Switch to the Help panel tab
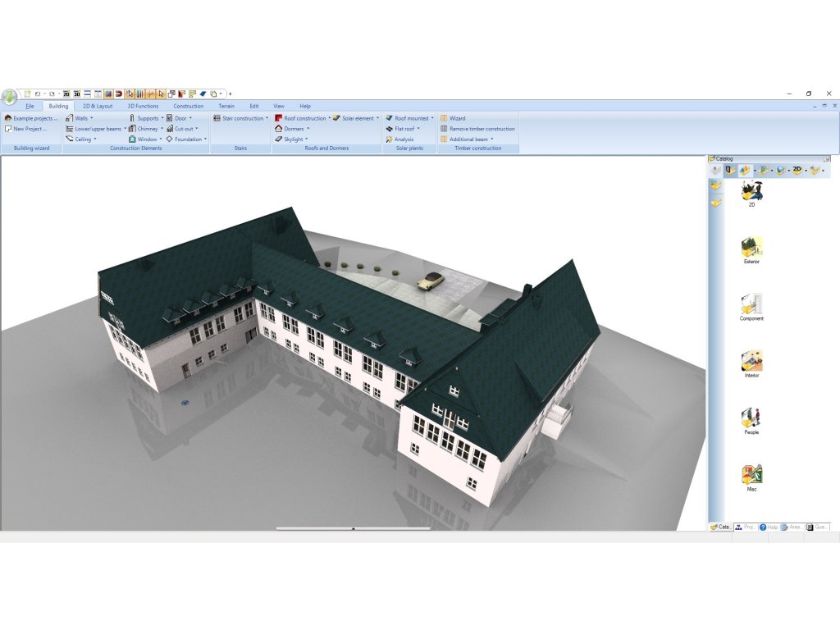 tap(769, 527)
